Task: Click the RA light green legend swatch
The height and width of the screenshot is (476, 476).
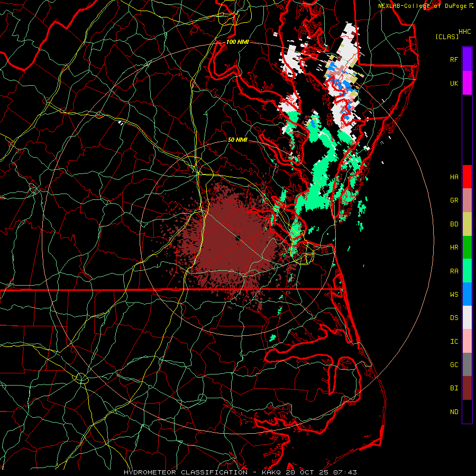Action: coord(467,271)
